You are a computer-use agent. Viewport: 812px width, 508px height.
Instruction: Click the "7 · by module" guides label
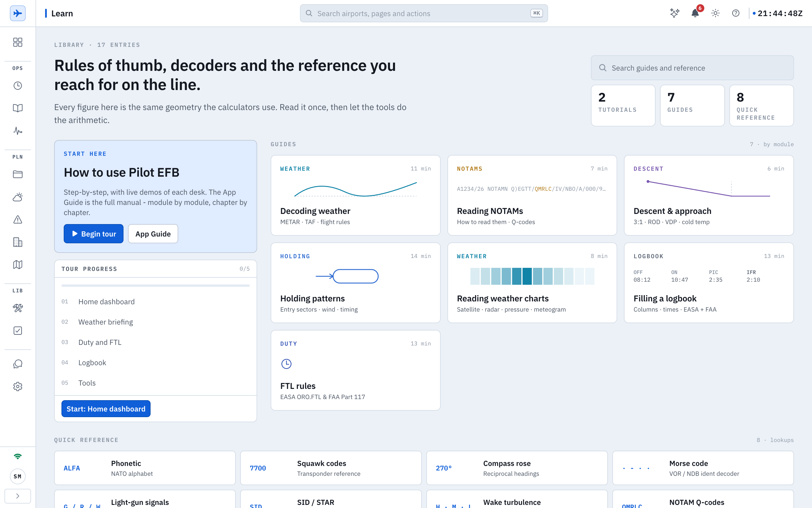tap(772, 144)
